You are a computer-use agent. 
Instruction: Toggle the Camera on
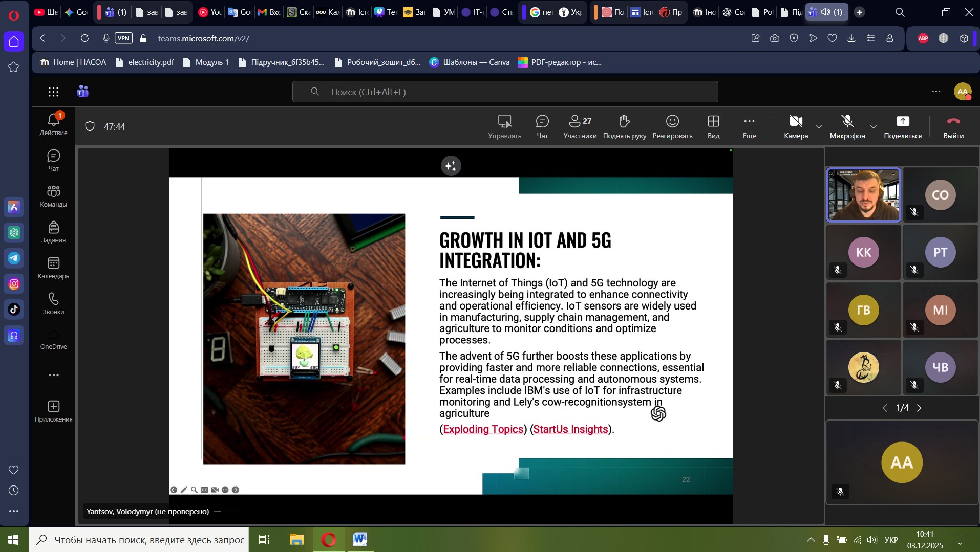point(796,126)
